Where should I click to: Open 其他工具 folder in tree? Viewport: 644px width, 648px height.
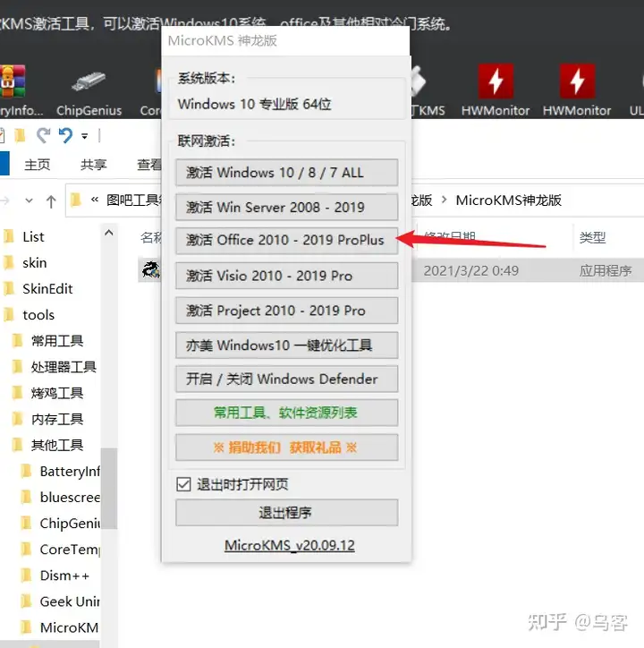57,446
